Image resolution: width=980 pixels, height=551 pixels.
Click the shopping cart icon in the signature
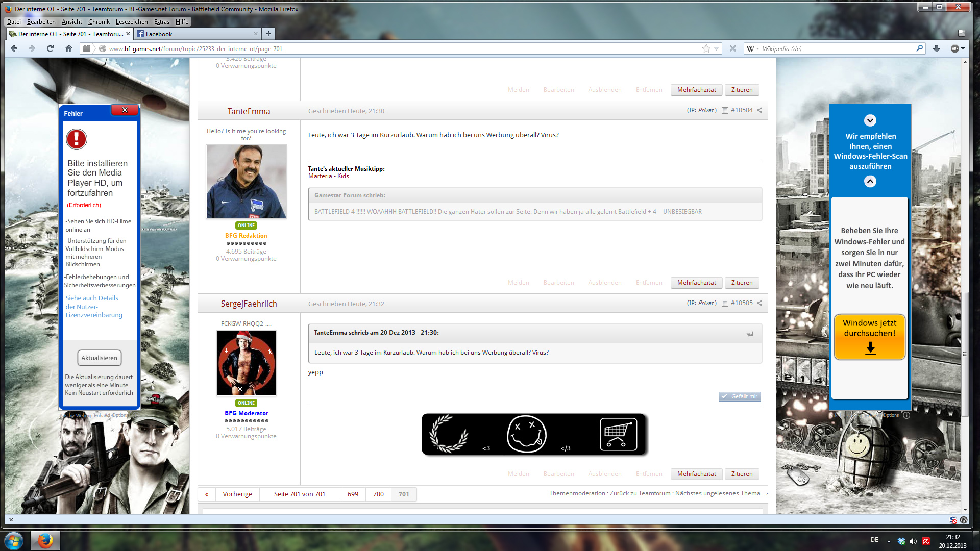[x=618, y=434]
